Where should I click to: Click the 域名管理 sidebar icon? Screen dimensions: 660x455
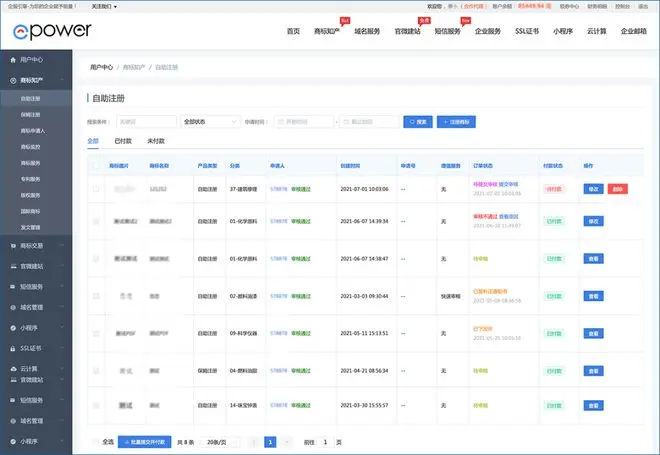pyautogui.click(x=10, y=307)
